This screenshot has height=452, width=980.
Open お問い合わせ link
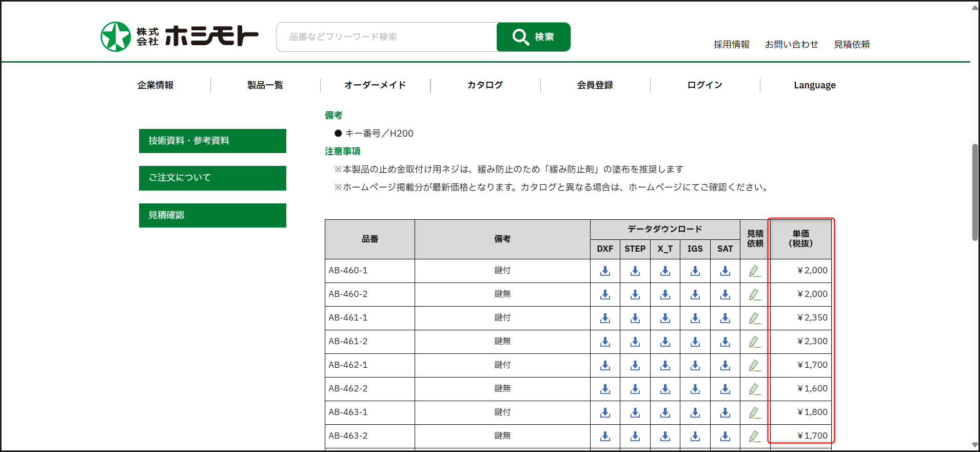tap(792, 45)
